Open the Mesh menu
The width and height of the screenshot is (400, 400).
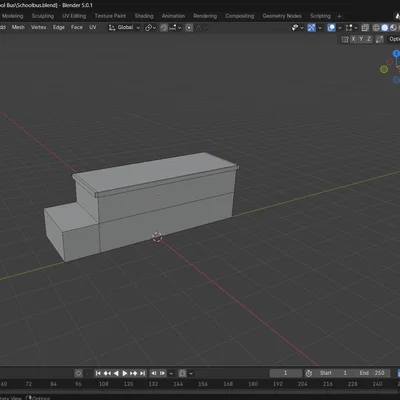[x=18, y=27]
